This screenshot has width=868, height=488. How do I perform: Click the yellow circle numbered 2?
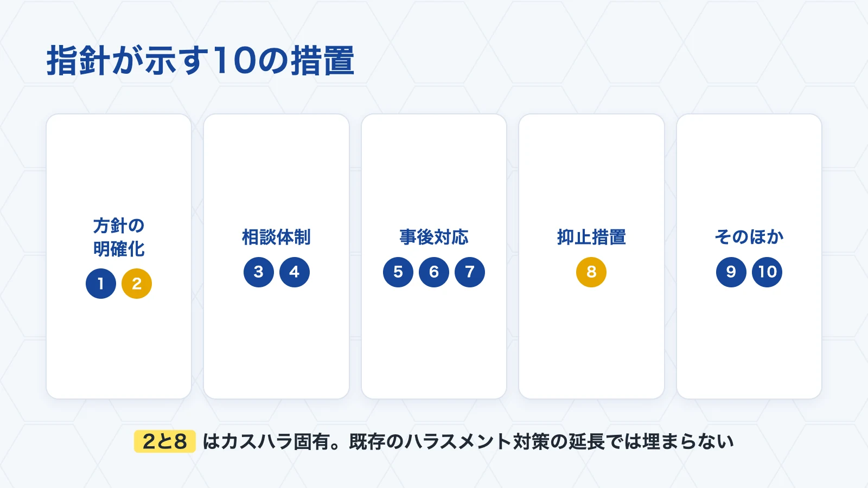click(x=137, y=284)
